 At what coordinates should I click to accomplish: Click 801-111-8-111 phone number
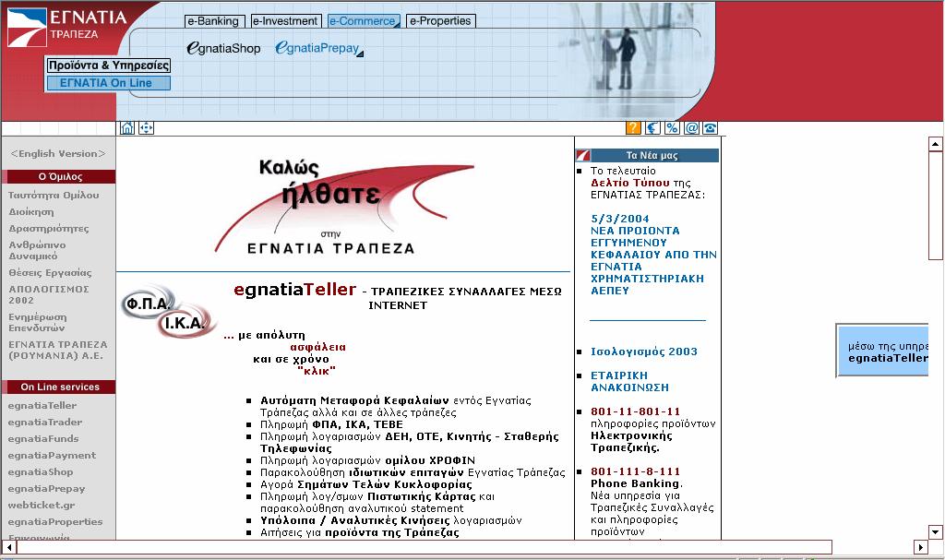pyautogui.click(x=635, y=472)
